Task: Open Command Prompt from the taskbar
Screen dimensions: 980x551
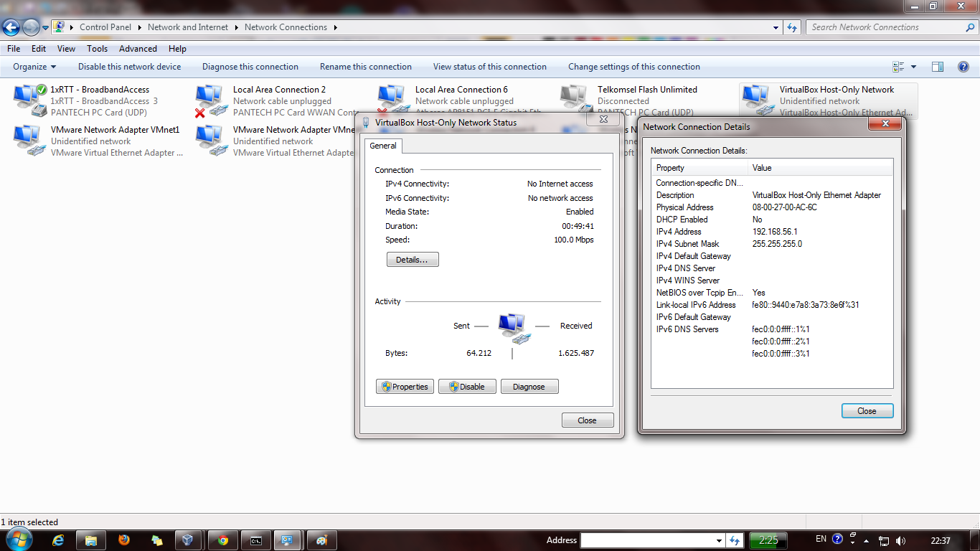Action: coord(256,540)
